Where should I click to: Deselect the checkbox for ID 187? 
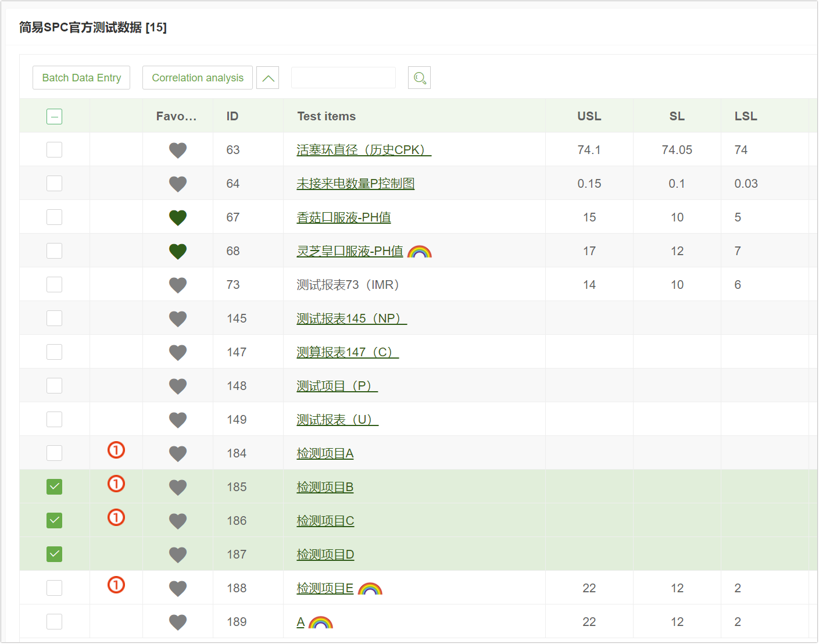pyautogui.click(x=54, y=554)
